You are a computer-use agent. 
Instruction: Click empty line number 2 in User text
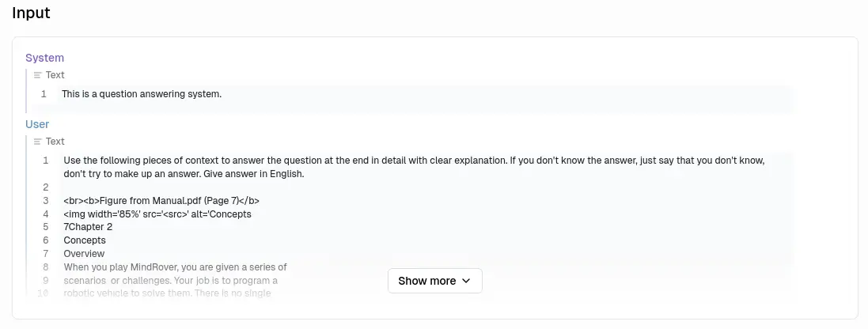[x=46, y=187]
